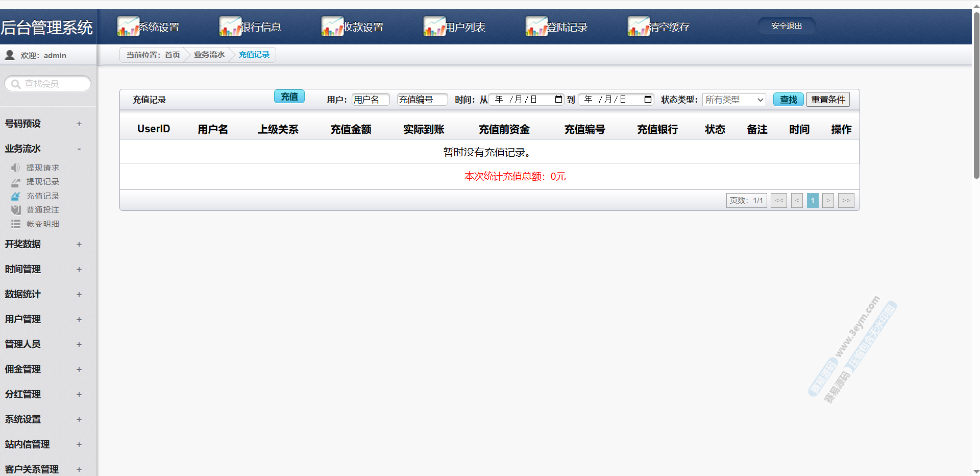Viewport: 980px width, 476px height.
Task: Go to the last page with >> button
Action: click(x=846, y=201)
